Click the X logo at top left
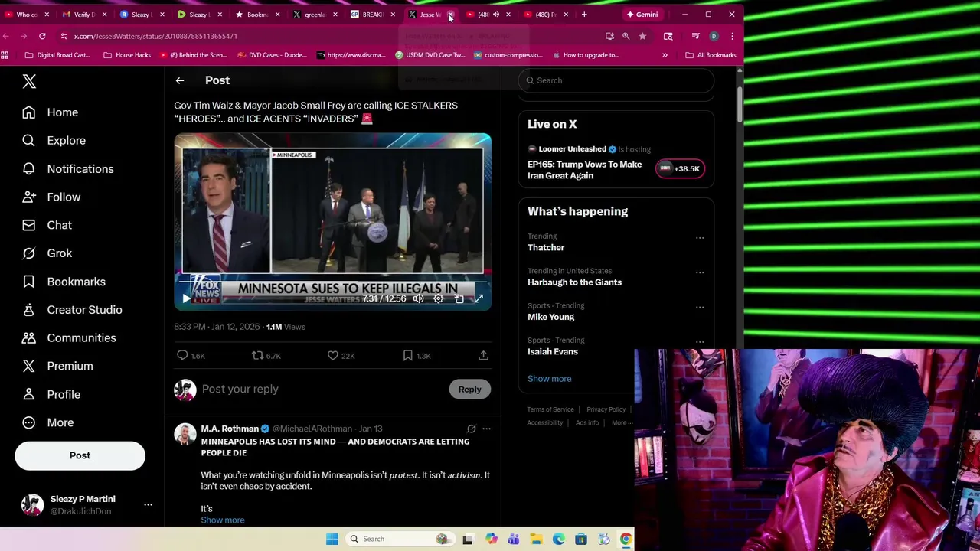 click(x=29, y=81)
